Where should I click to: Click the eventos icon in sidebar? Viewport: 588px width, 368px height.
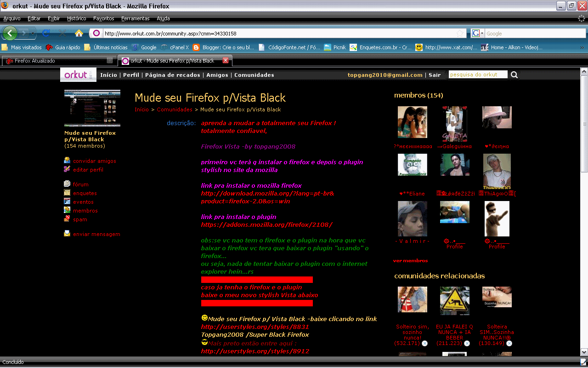[x=67, y=201]
